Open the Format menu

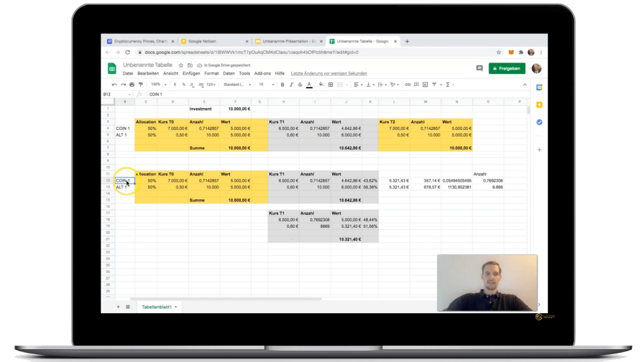click(211, 73)
